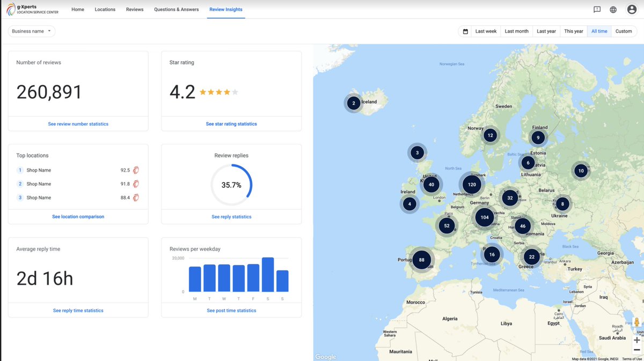Select the All time range
This screenshot has height=361, width=644.
[599, 31]
